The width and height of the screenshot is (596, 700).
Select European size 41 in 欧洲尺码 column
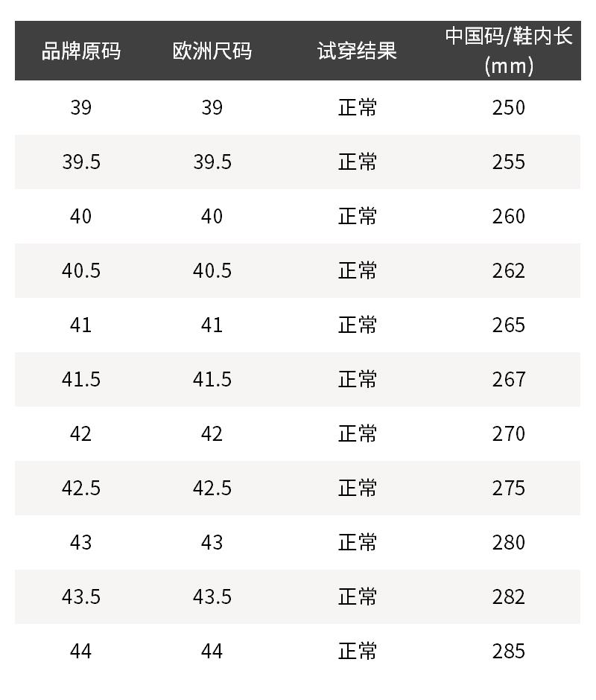pyautogui.click(x=212, y=325)
